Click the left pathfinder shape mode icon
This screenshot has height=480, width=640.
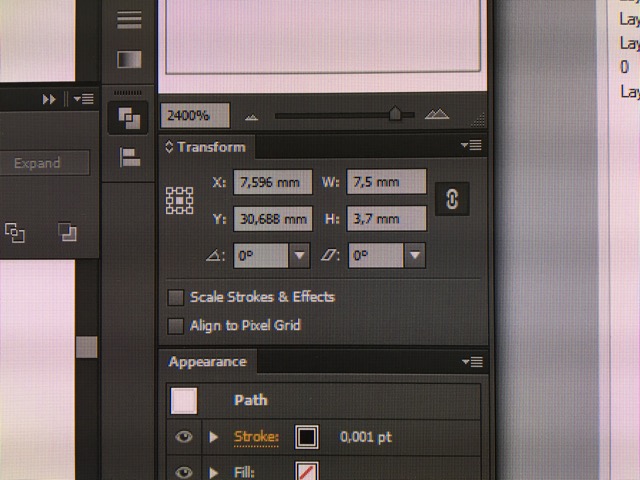(15, 233)
